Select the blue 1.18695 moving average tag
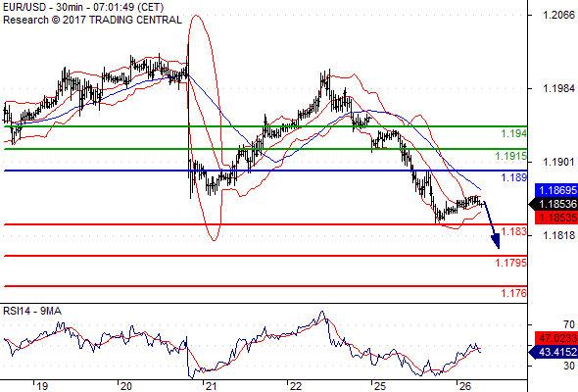Screen dimensions: 578x392 point(556,190)
